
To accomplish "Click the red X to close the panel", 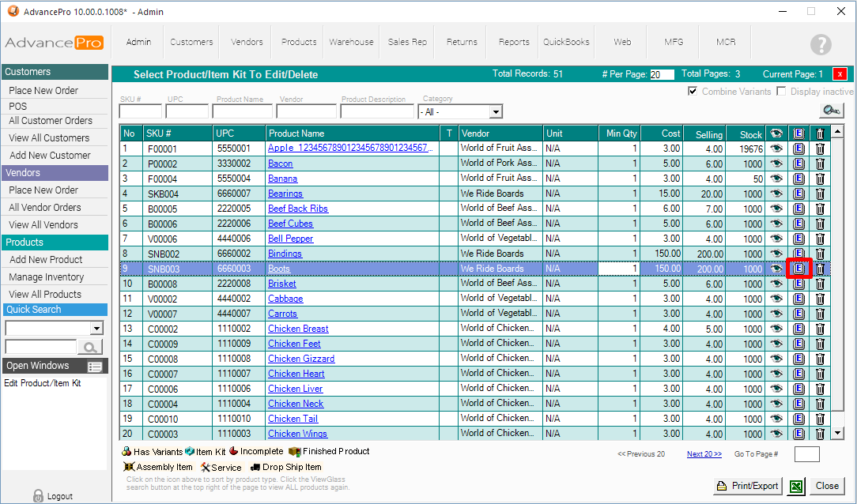I will click(840, 74).
